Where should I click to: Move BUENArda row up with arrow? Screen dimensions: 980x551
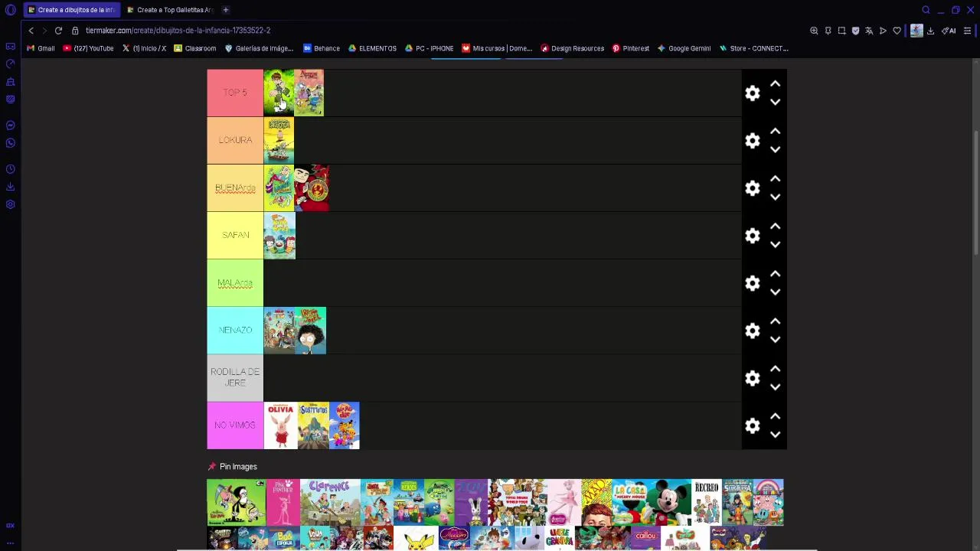pos(775,179)
